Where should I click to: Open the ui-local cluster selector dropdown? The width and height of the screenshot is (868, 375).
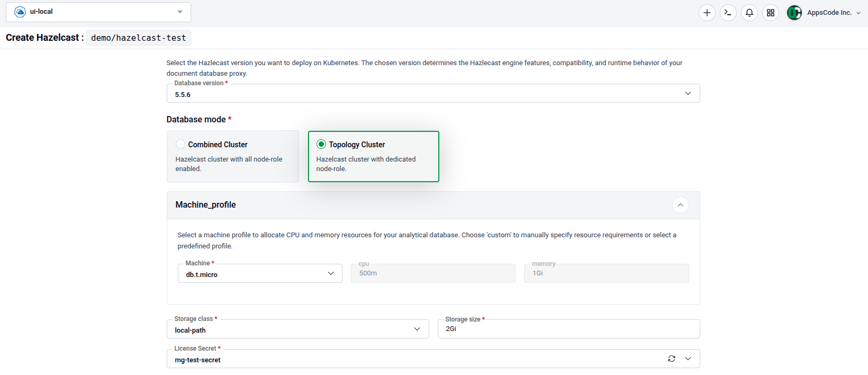click(x=98, y=12)
